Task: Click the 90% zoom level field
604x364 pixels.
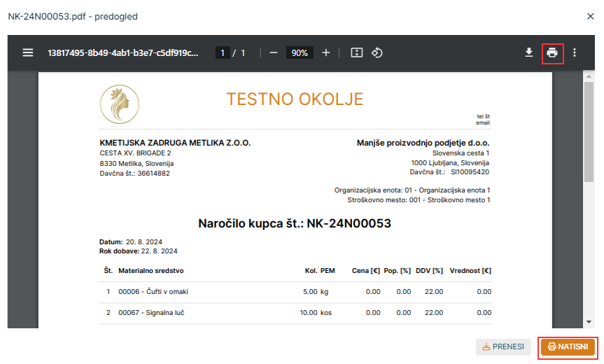Action: pyautogui.click(x=300, y=53)
